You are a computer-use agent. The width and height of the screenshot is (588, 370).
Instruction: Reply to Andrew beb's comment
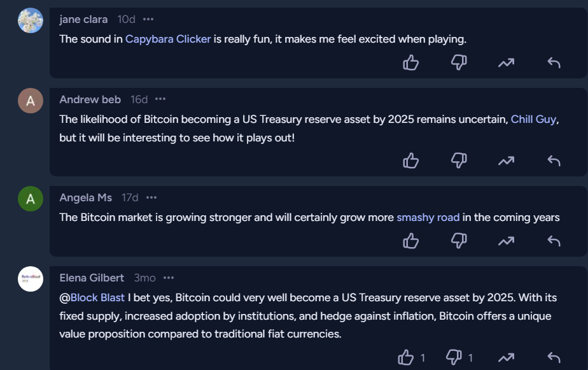pyautogui.click(x=554, y=160)
